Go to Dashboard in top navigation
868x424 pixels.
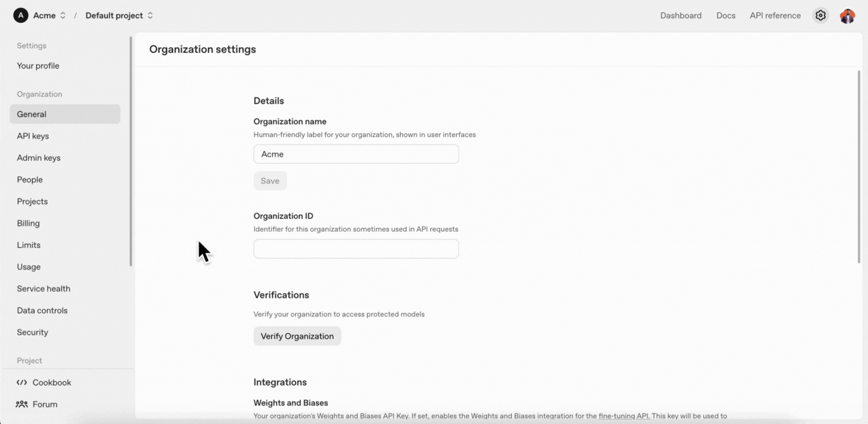tap(681, 15)
